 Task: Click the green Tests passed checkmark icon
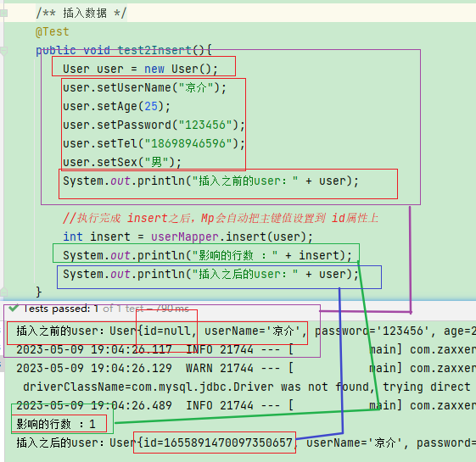[14, 309]
